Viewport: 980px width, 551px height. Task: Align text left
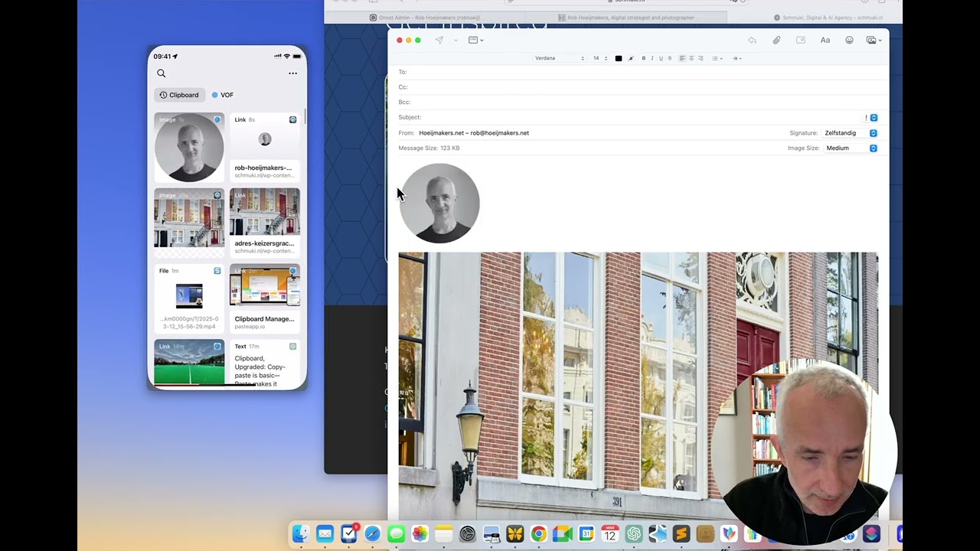click(682, 58)
